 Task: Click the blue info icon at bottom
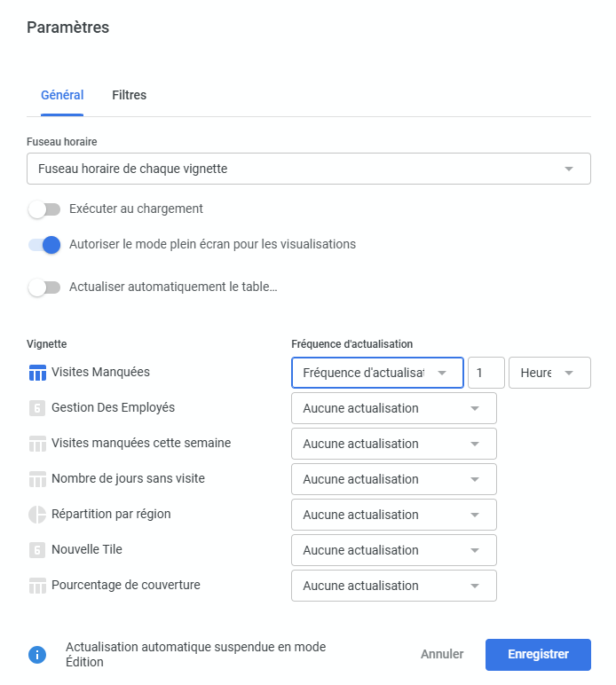[37, 655]
